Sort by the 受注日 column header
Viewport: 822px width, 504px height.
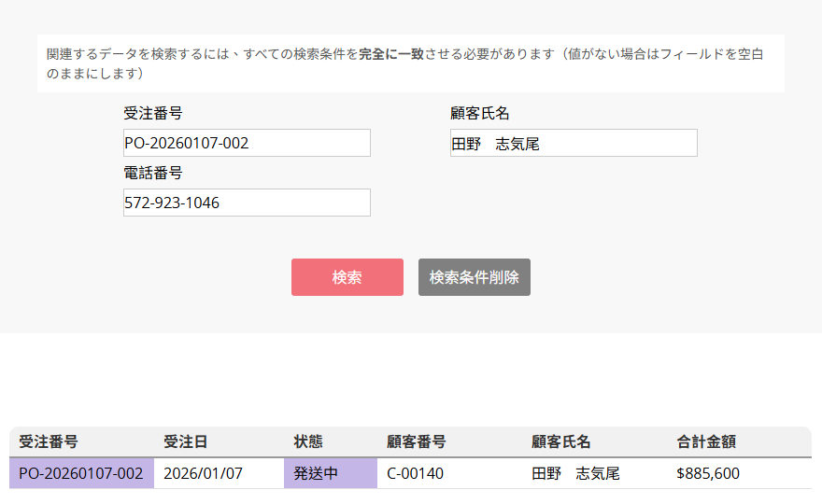point(185,441)
